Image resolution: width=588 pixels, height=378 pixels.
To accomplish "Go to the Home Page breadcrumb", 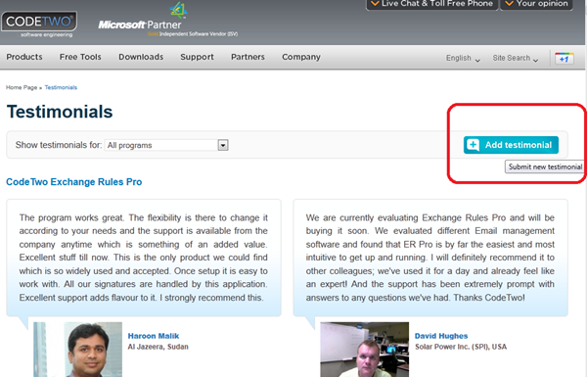I will point(22,87).
